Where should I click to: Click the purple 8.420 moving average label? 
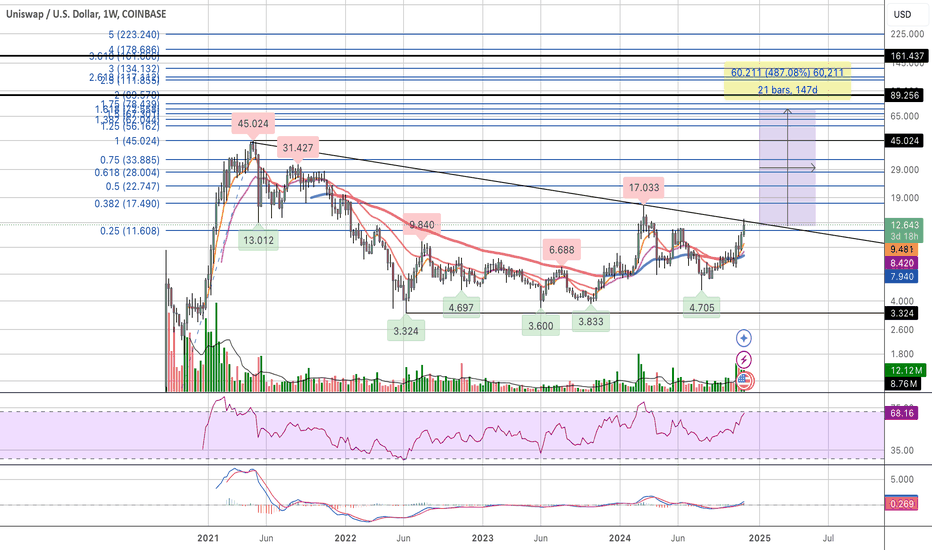pyautogui.click(x=902, y=263)
